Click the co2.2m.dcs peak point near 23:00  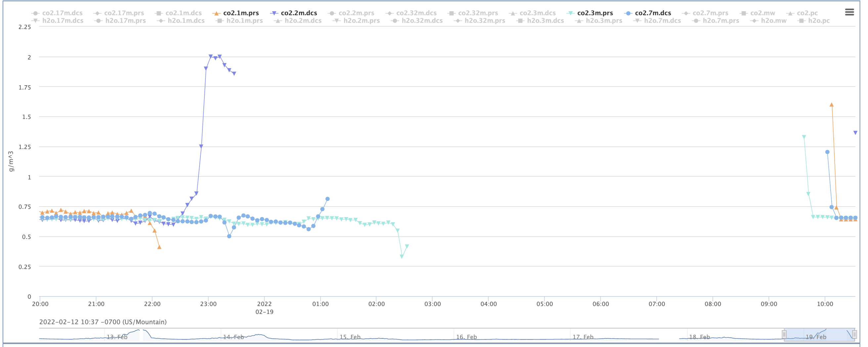point(211,56)
